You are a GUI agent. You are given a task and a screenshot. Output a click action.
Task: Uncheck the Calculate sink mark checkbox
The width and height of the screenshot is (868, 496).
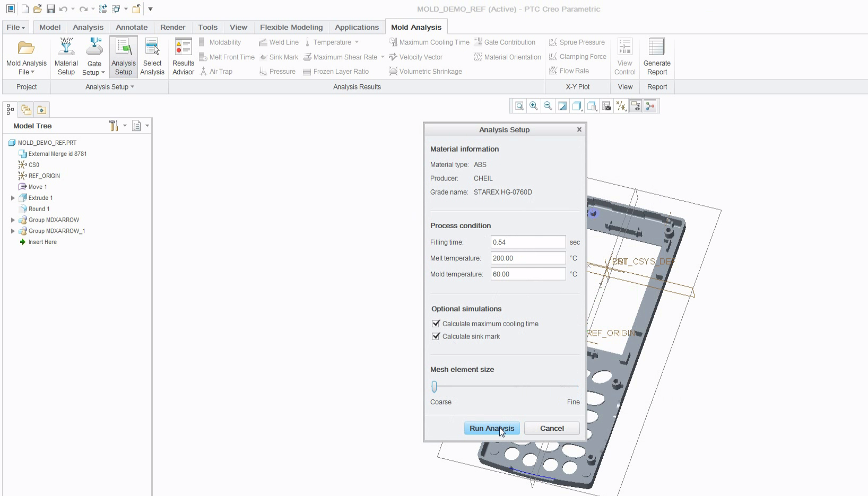436,336
